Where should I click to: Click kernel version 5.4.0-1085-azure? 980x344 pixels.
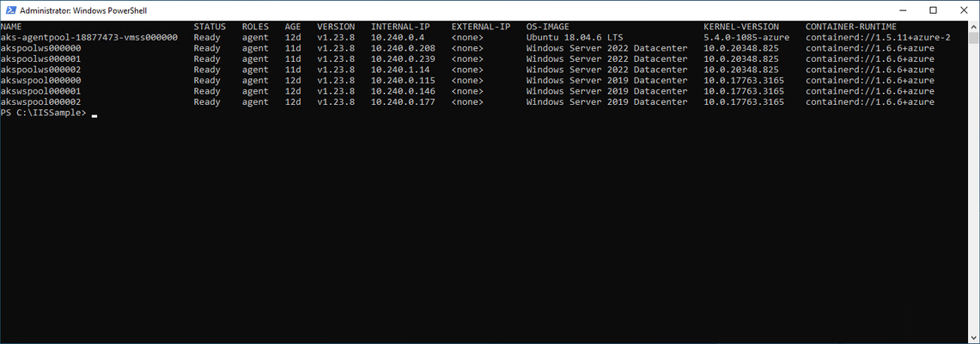(x=746, y=38)
